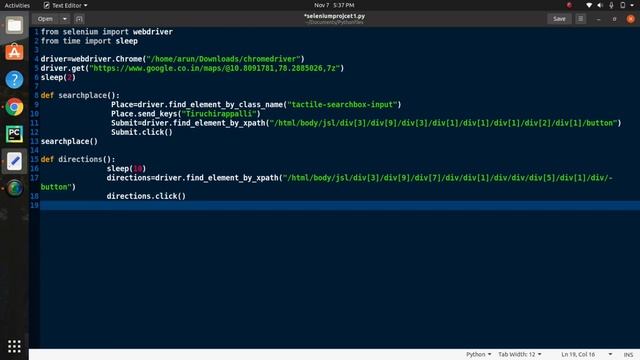Open the Text Editor application menu
This screenshot has height=360, width=640.
click(65, 5)
